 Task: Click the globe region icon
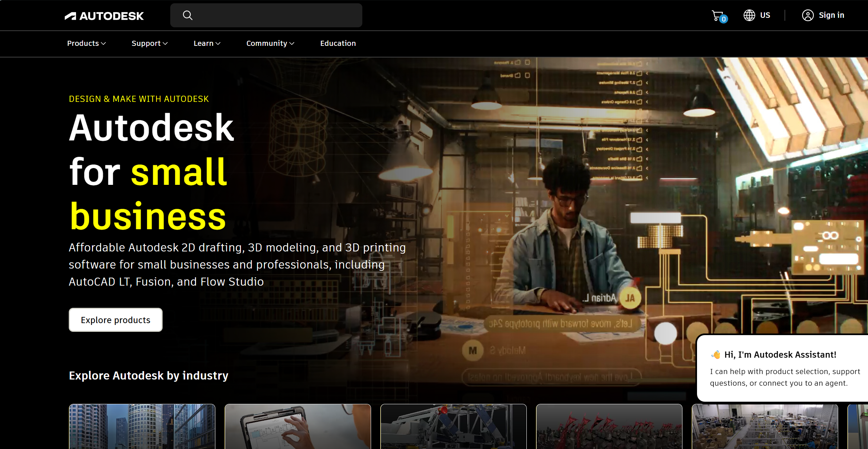(x=749, y=15)
